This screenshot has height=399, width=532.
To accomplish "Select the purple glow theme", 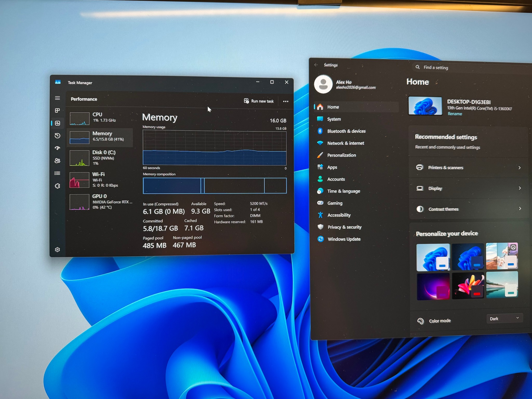I will [433, 286].
